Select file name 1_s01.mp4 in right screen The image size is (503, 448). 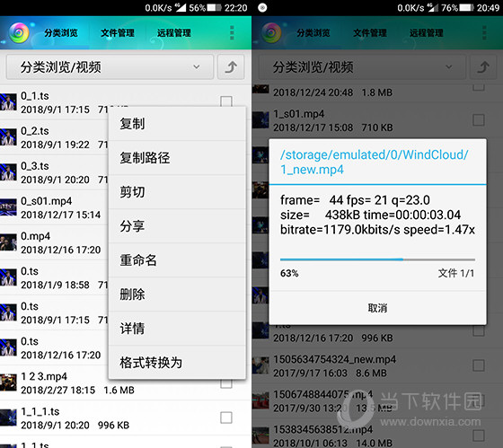coord(299,114)
